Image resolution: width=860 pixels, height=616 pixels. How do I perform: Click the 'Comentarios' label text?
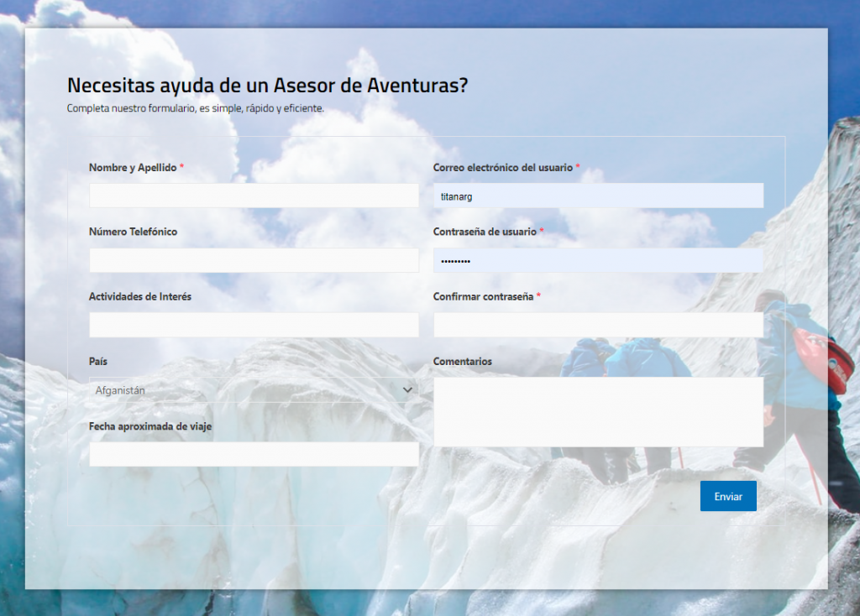coord(462,362)
